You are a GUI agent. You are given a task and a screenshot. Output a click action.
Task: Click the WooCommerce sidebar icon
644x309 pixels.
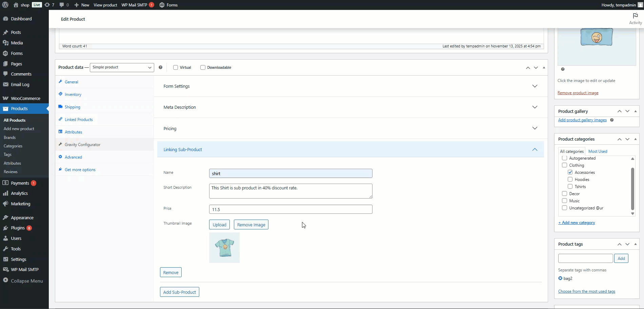point(5,98)
